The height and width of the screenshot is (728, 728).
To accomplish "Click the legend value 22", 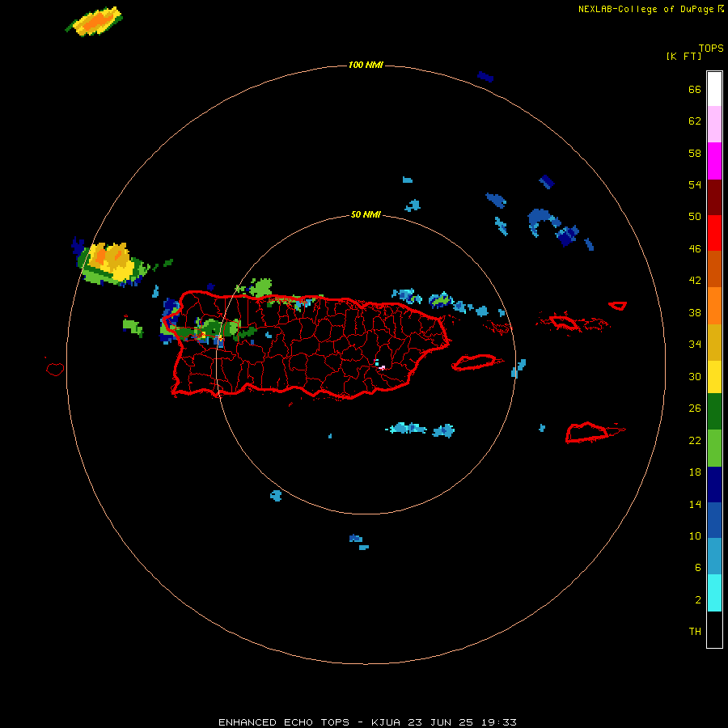I will (695, 440).
